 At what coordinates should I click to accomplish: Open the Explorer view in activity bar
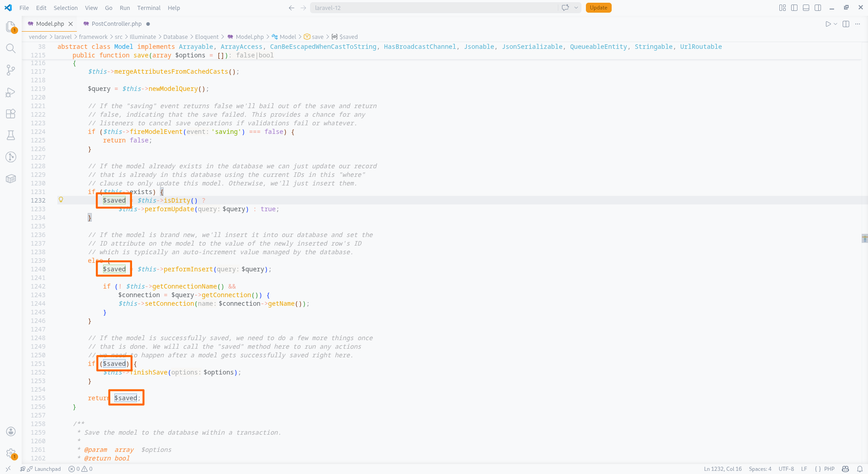point(11,27)
